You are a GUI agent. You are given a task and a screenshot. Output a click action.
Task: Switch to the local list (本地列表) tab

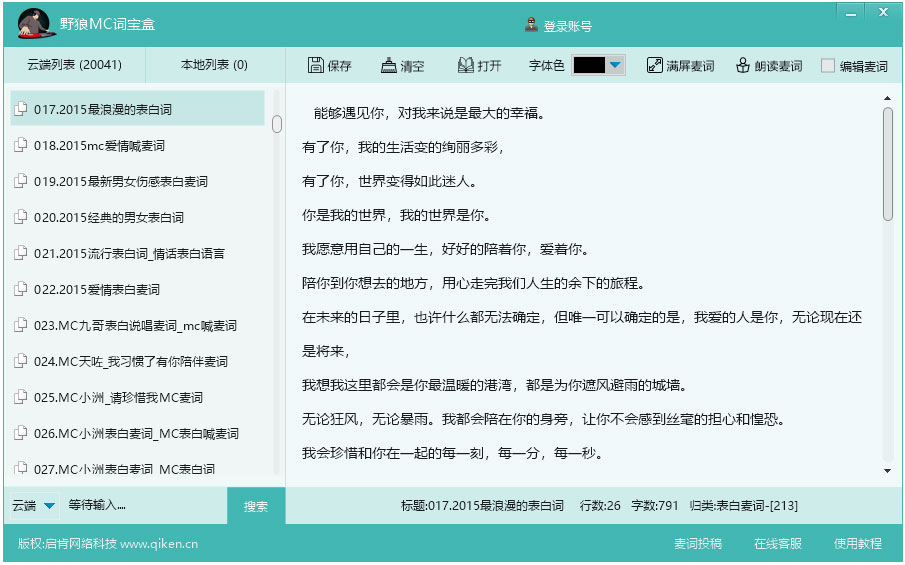(x=214, y=65)
